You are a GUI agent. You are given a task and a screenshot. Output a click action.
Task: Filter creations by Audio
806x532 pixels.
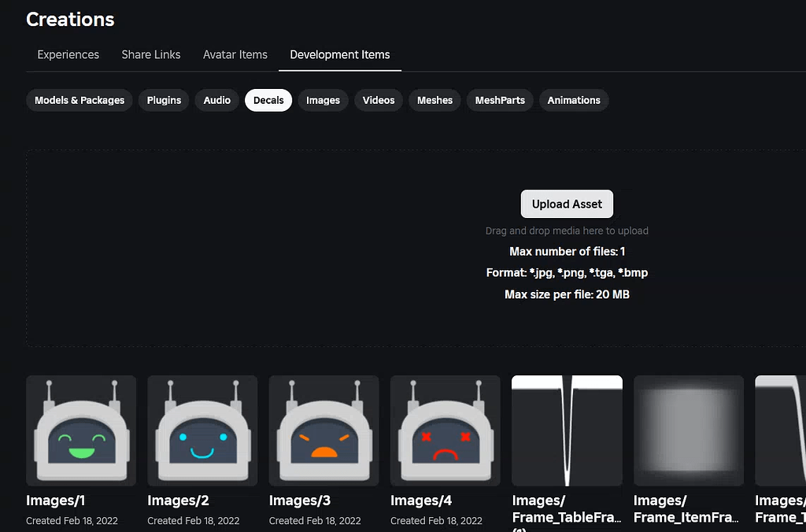(x=216, y=100)
